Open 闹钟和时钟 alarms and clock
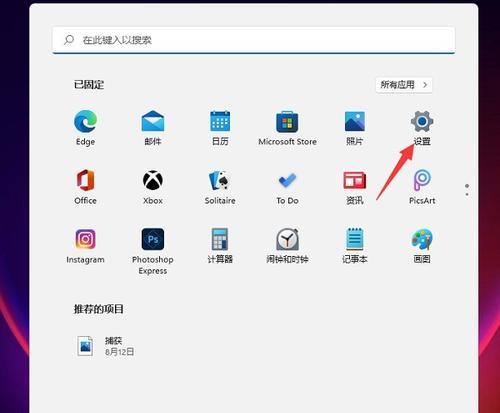The height and width of the screenshot is (413, 500). (x=287, y=246)
